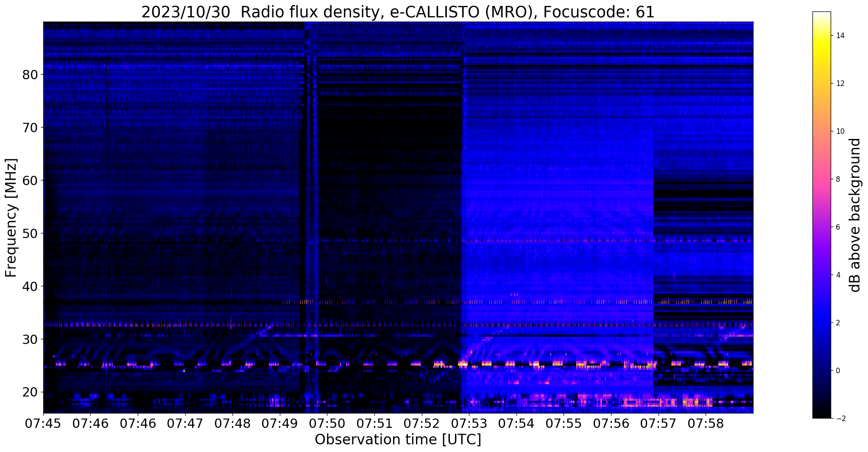Click the 07:54 time tick label
868x452 pixels.
click(x=516, y=424)
